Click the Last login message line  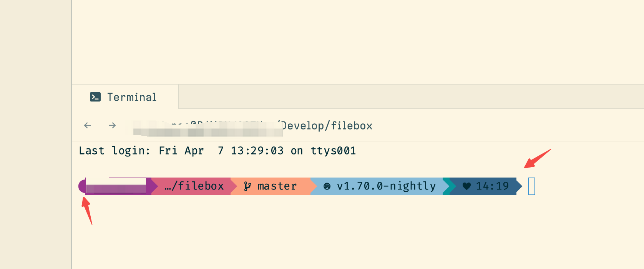217,151
